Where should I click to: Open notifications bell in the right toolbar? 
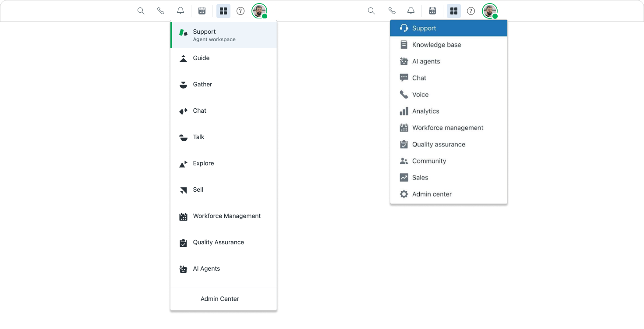[411, 11]
